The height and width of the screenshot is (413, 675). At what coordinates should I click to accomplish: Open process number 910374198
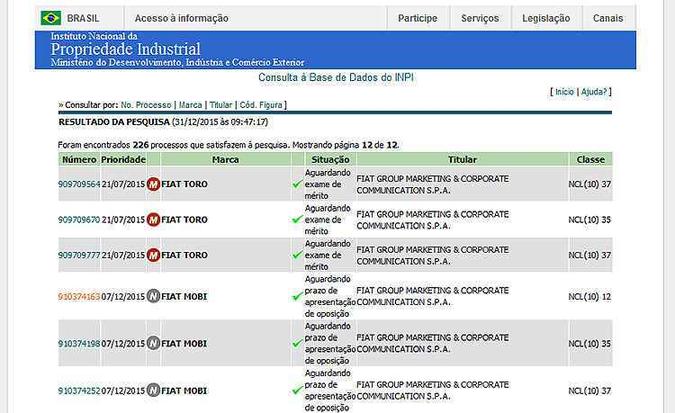[79, 344]
